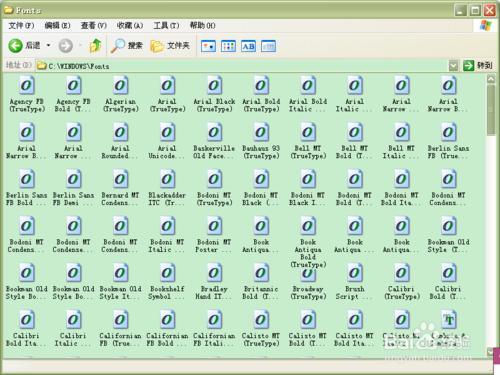Open the File (文件) menu

[21, 25]
